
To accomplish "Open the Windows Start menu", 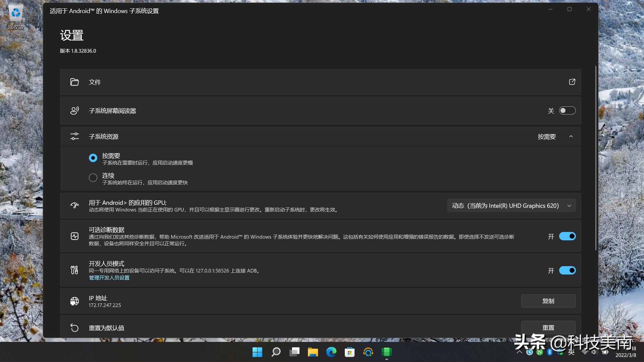I will click(x=257, y=352).
